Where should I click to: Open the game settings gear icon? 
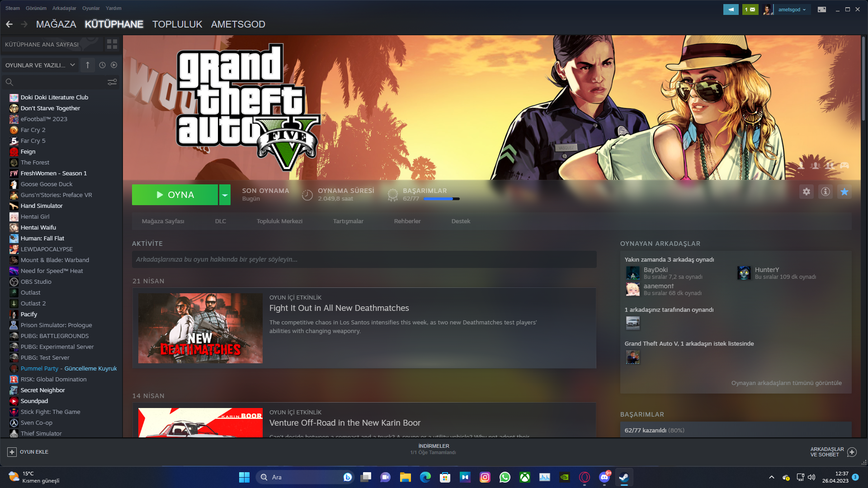[x=807, y=192]
